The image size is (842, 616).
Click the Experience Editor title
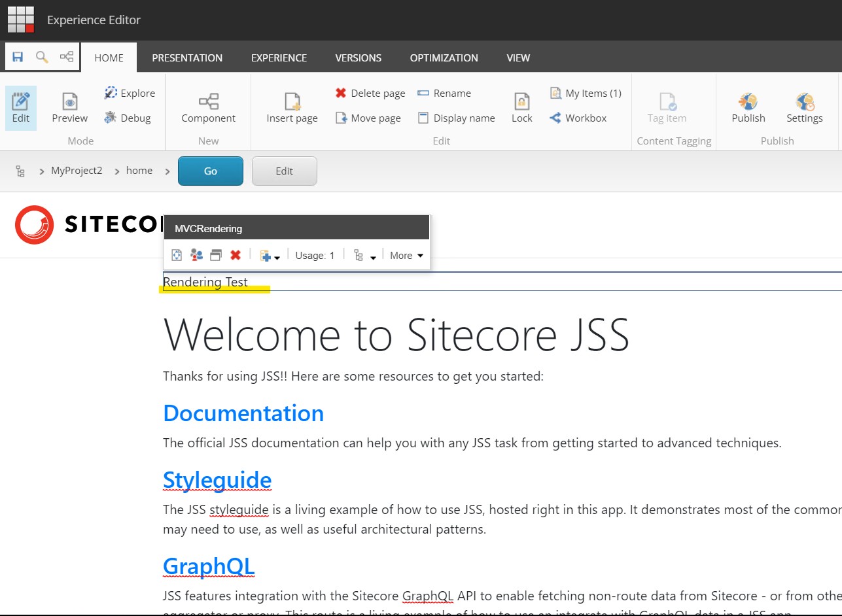tap(94, 20)
